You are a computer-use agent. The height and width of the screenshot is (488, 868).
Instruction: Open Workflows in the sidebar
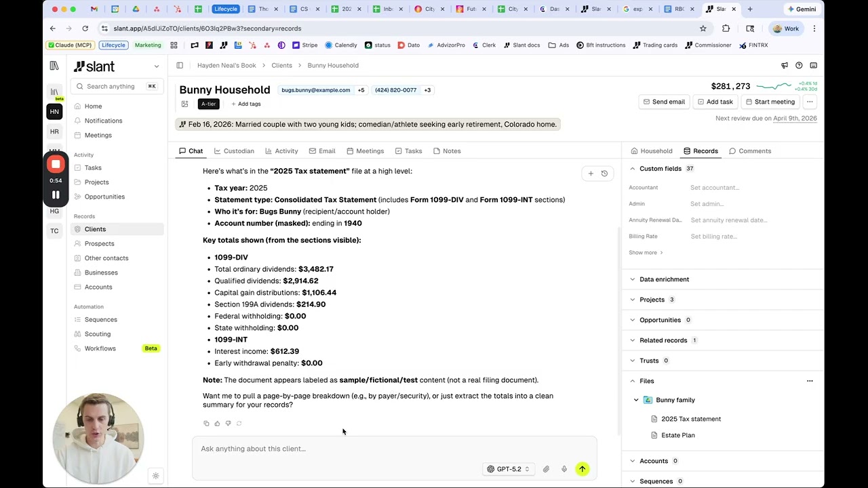[x=100, y=348]
